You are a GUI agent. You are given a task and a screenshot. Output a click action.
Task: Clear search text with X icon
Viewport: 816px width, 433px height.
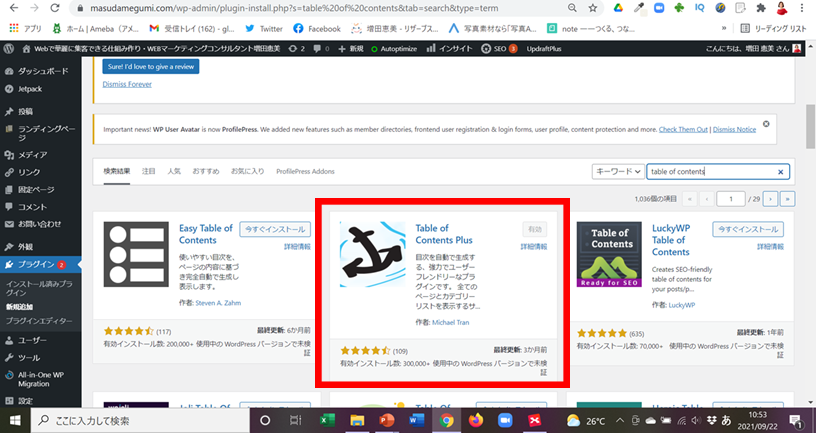[x=781, y=172]
